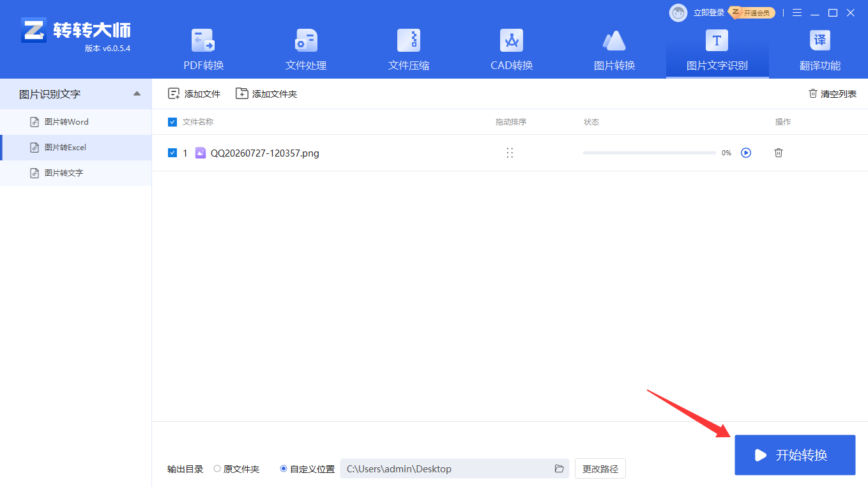
Task: Delete the file with the trash icon
Action: pos(779,153)
